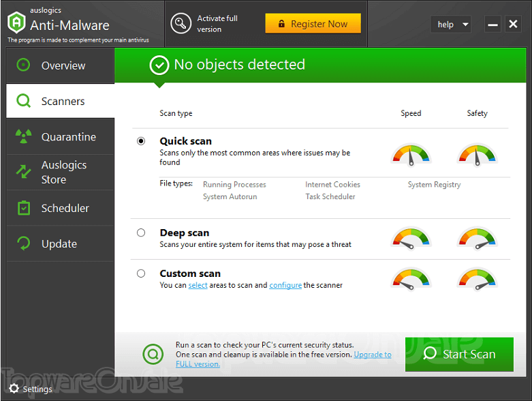532x401 pixels.
Task: Click the green scan circle icon in footer
Action: [153, 354]
